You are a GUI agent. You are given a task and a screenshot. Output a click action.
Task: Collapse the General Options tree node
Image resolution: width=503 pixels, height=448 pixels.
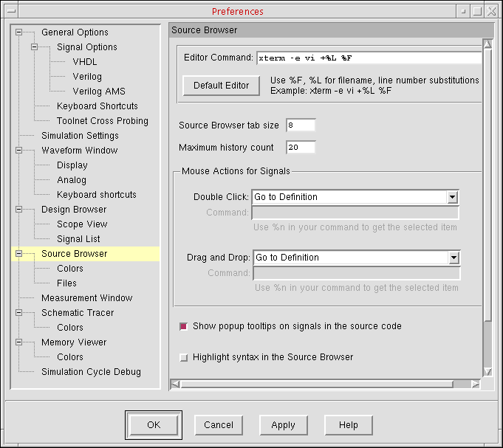(19, 32)
